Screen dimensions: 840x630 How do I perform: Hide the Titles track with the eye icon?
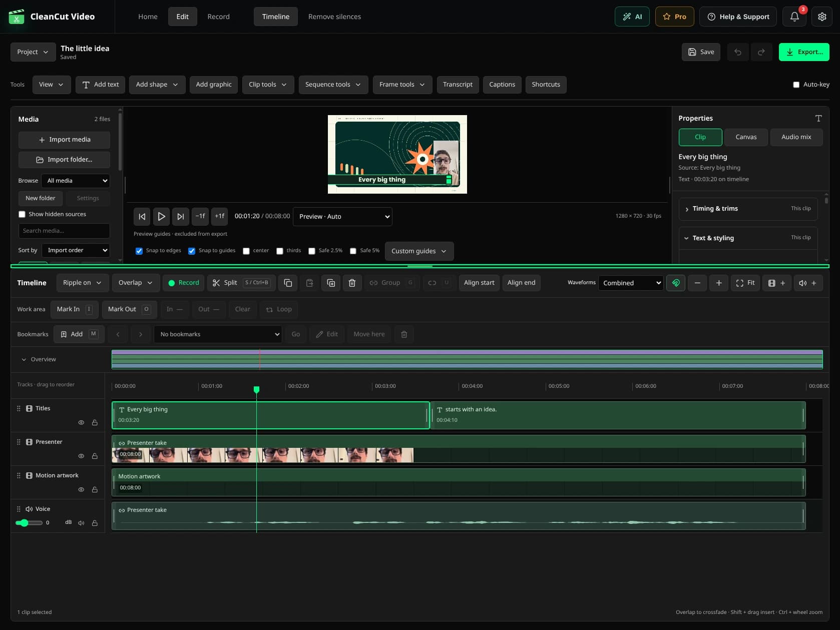tap(81, 422)
